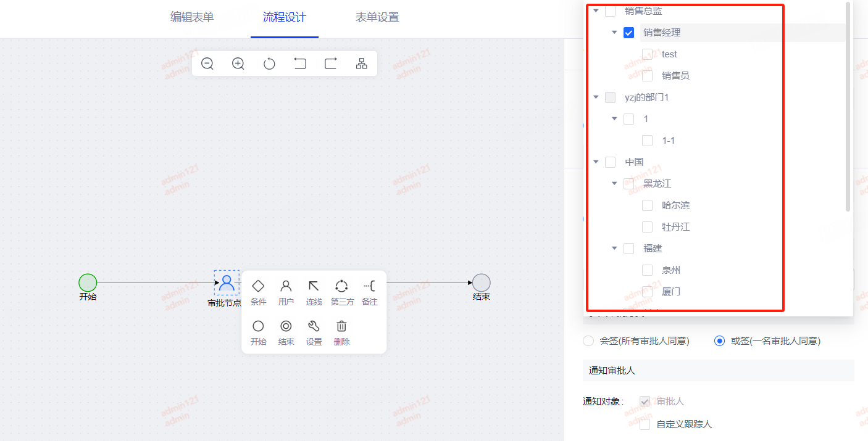
Task: Click the redo icon in canvas toolbar
Action: click(x=331, y=64)
